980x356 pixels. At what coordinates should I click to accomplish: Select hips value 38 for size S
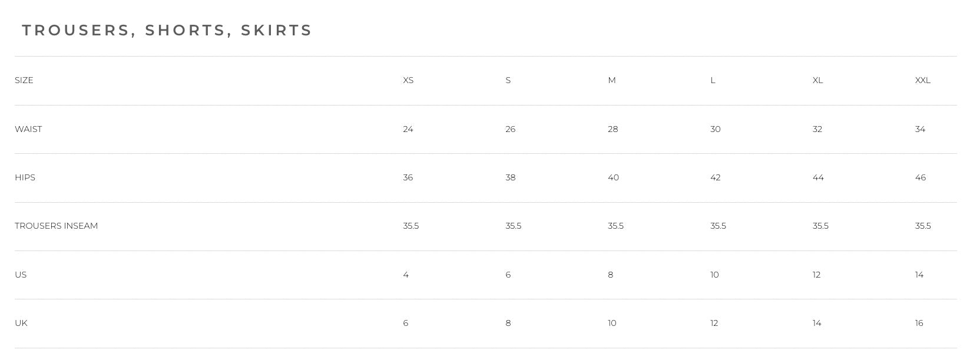510,177
